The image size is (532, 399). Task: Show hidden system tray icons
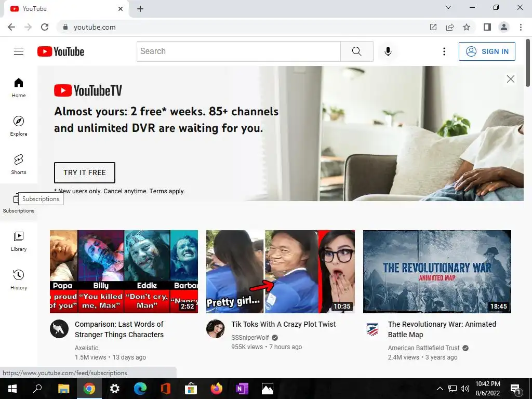(440, 389)
